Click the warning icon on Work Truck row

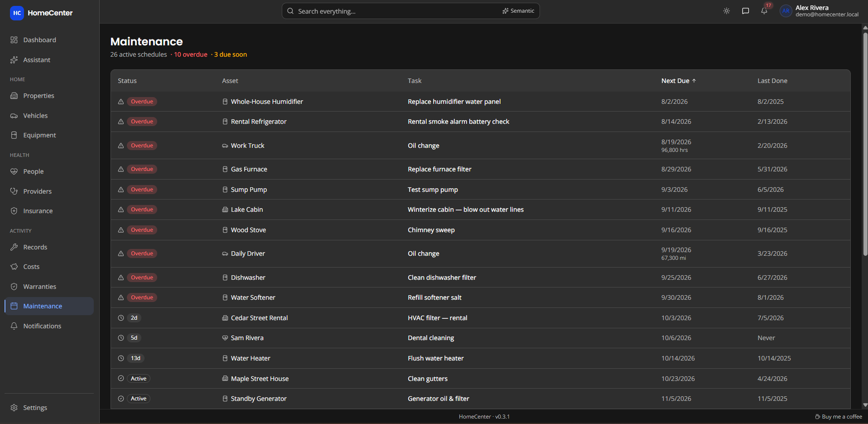tap(121, 146)
